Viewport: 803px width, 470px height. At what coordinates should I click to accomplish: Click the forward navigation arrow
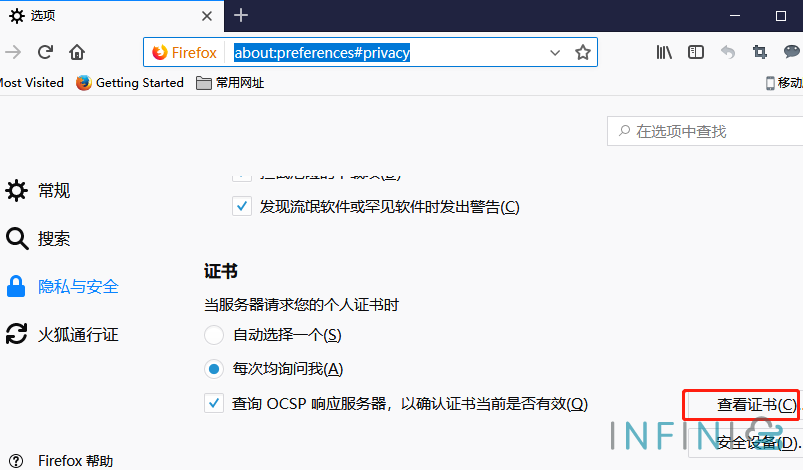pos(13,52)
